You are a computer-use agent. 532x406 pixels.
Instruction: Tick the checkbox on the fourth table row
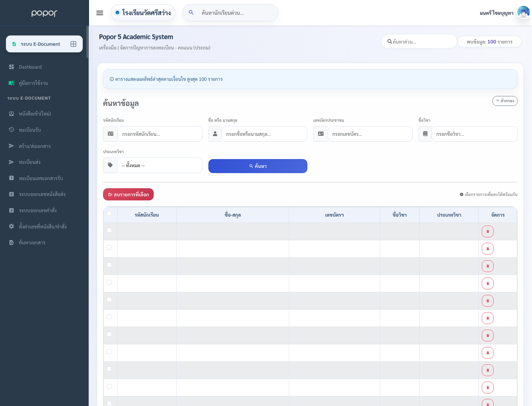click(x=109, y=282)
